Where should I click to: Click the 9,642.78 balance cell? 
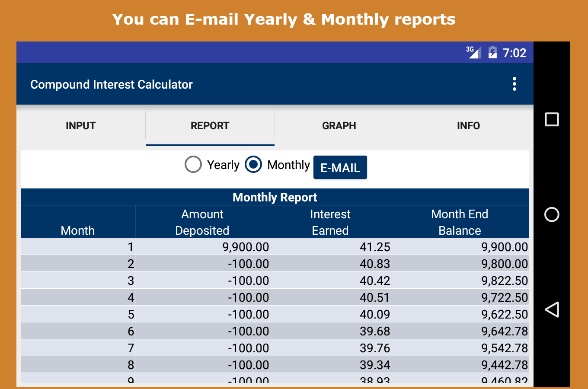pyautogui.click(x=460, y=331)
